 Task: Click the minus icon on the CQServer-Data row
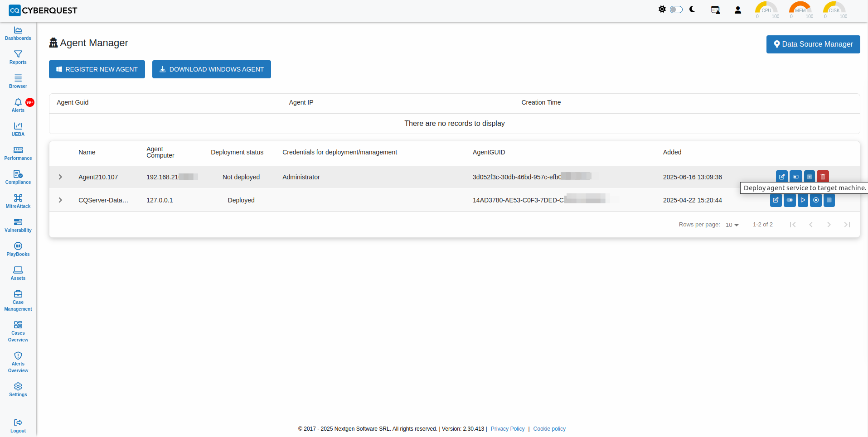point(829,200)
